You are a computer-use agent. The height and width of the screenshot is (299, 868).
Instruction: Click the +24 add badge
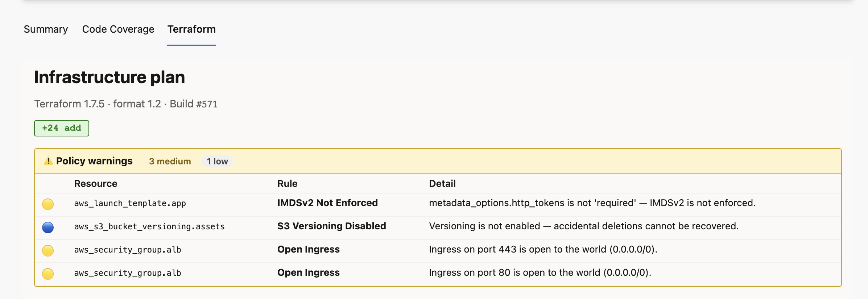pyautogui.click(x=62, y=128)
